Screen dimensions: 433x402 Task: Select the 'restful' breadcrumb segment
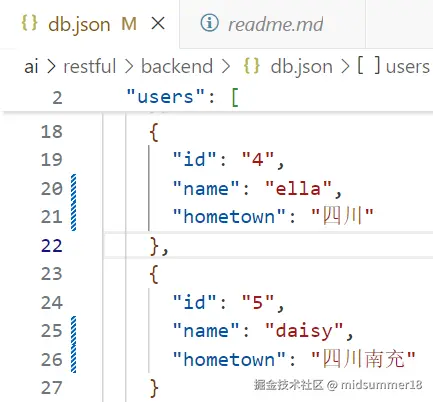click(x=90, y=66)
